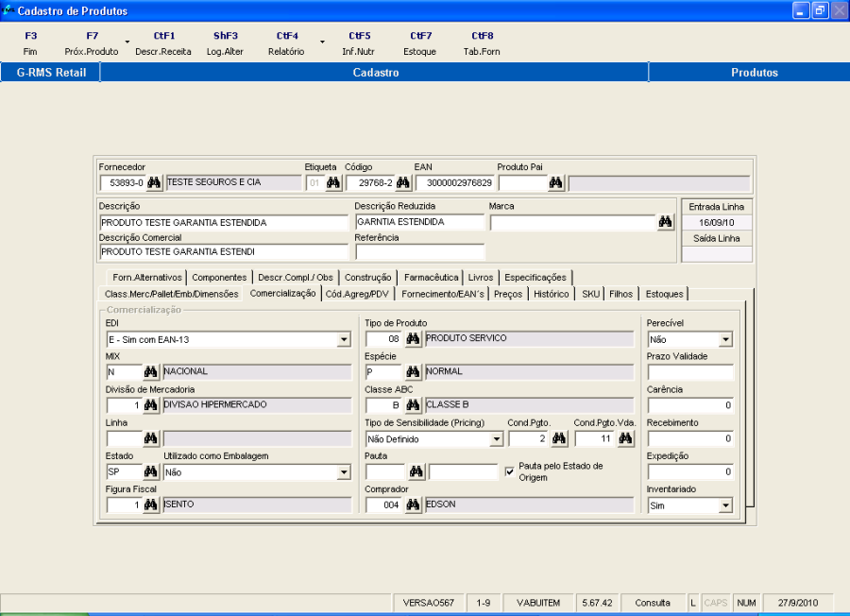Screen dimensions: 850x616
Task: Click F3 Fim toolbar button
Action: [x=30, y=43]
